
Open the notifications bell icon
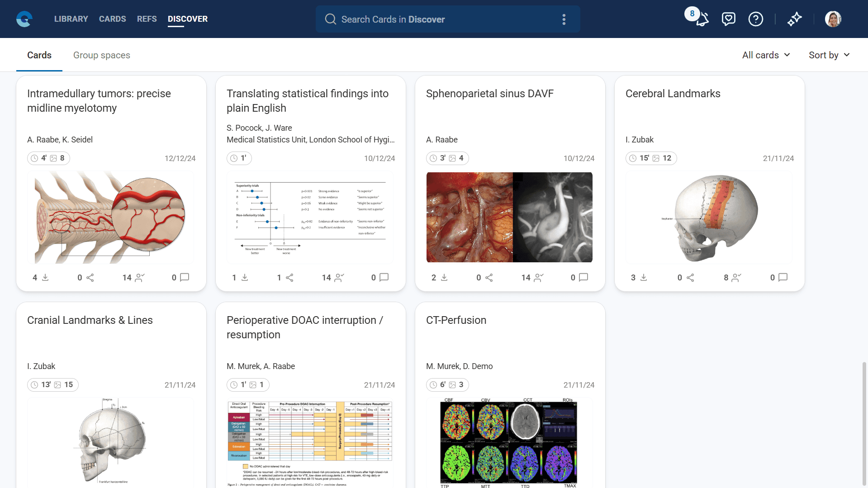702,19
